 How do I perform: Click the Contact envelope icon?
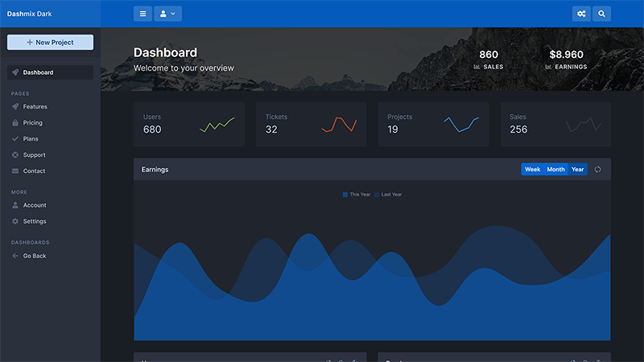(15, 171)
